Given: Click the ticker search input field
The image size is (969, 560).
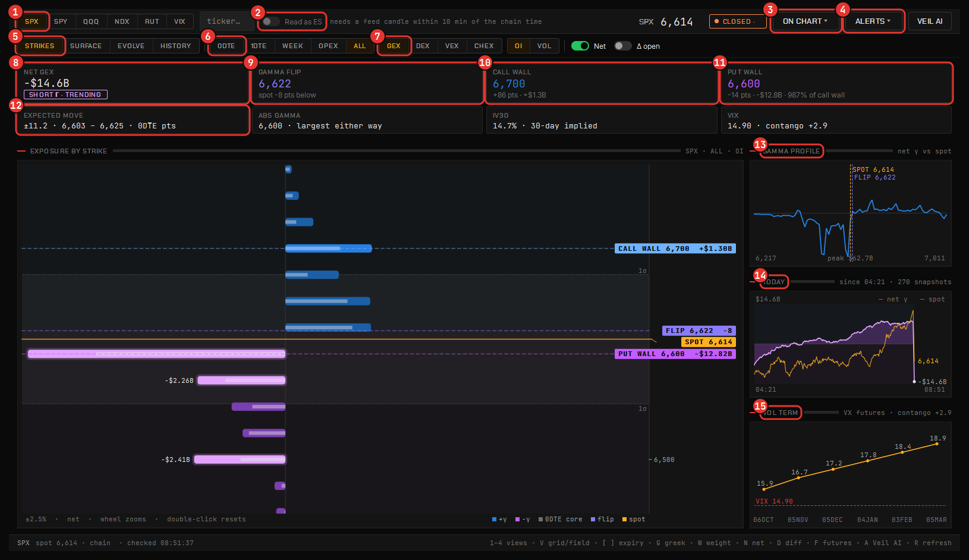Looking at the screenshot, I should point(227,21).
